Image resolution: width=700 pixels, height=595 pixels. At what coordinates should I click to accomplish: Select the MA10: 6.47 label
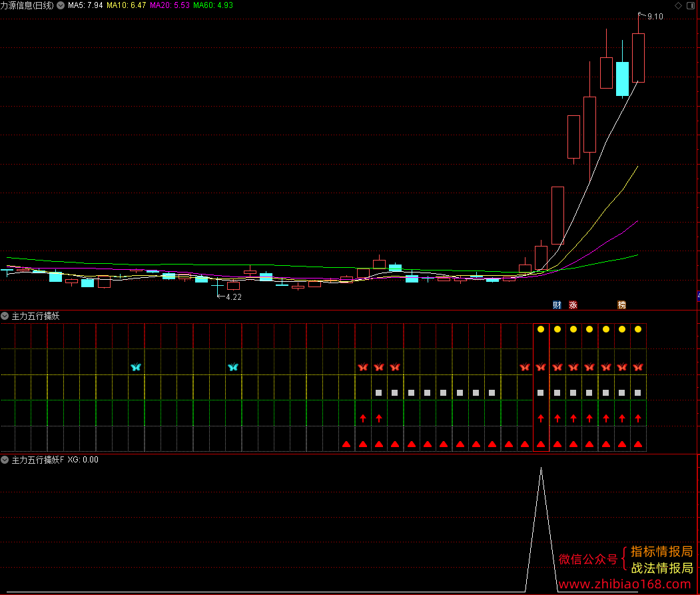point(127,5)
